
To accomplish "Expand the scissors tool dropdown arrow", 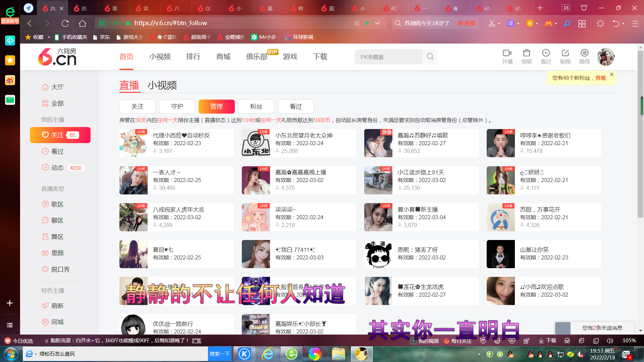I will coord(499,23).
